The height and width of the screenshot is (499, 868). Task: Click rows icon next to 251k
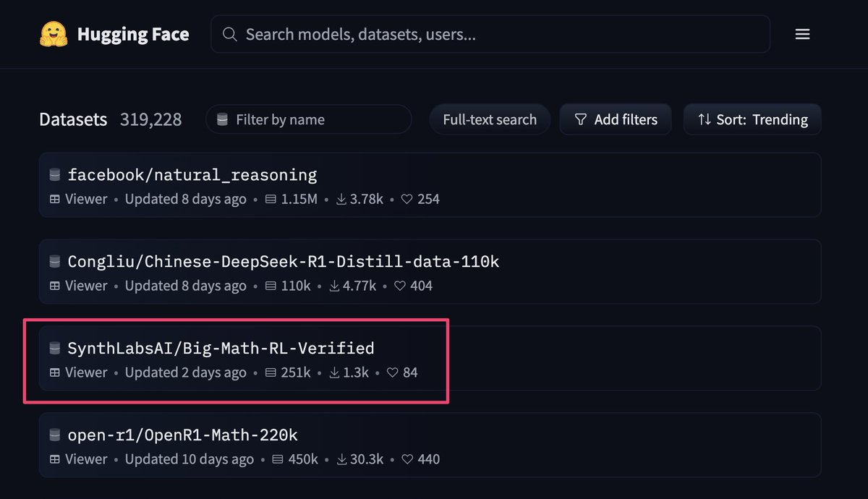[271, 372]
